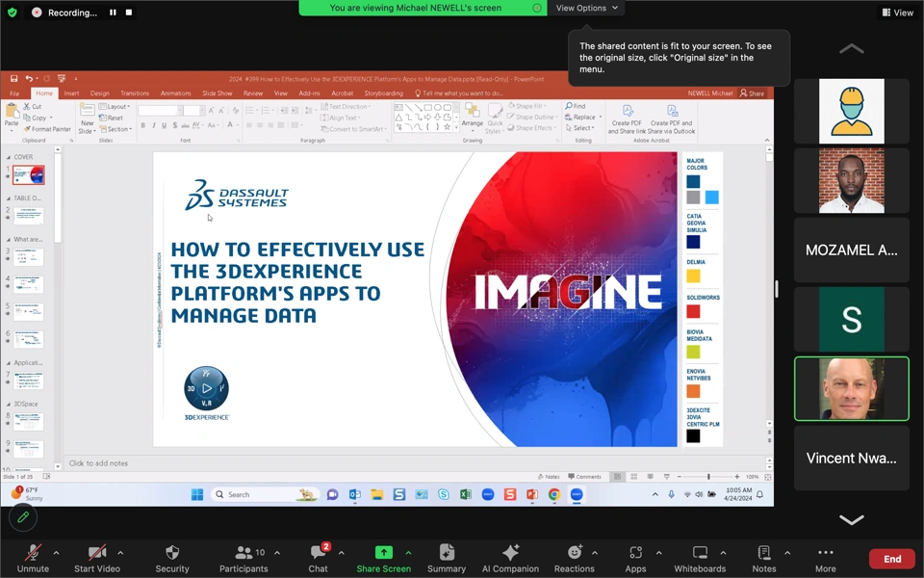Show next participants with the down chevron
This screenshot has height=578, width=924.
coord(851,519)
